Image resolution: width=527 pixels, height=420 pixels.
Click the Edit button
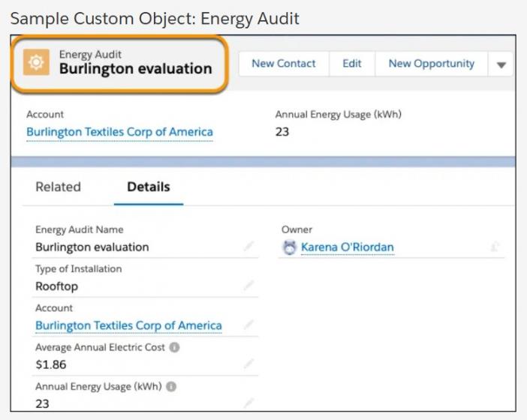point(352,64)
